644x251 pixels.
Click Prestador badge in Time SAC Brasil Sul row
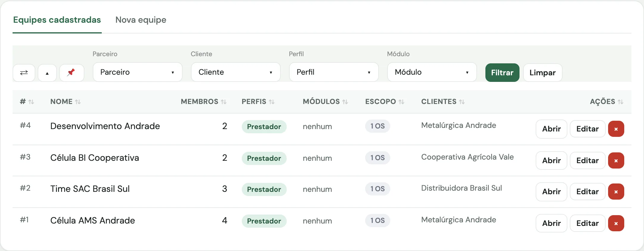coord(264,189)
